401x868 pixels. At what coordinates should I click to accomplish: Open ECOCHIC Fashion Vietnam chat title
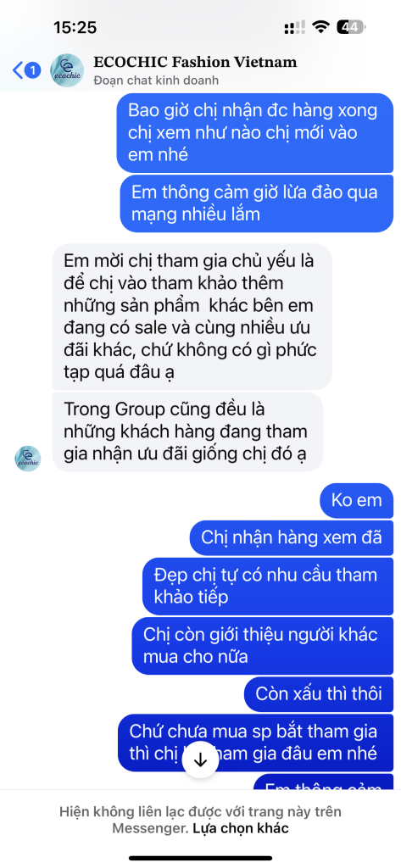point(196,62)
